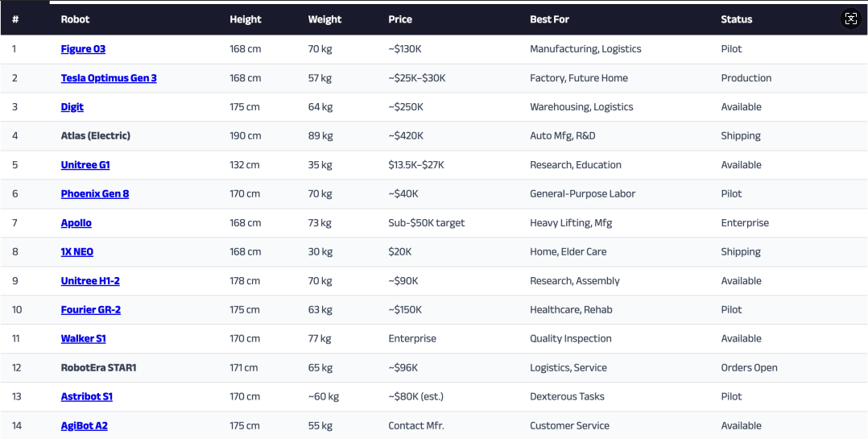
Task: Select the Atlas (Electric) robot name
Action: (96, 136)
